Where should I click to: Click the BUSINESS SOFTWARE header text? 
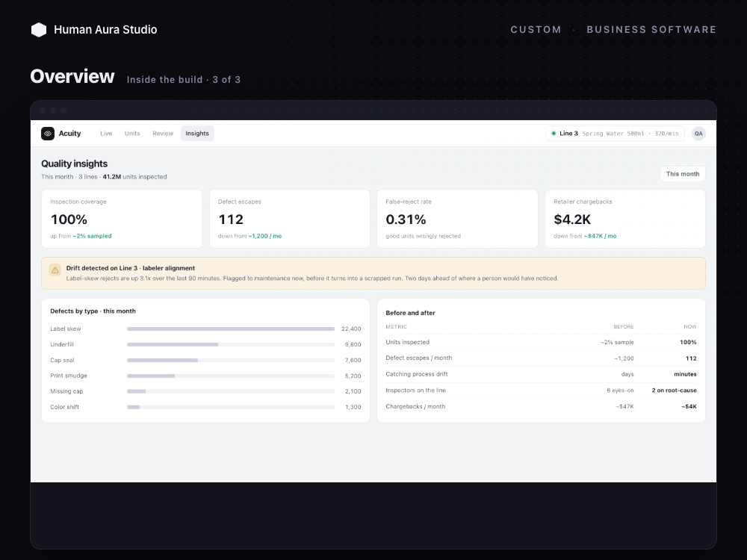[651, 30]
